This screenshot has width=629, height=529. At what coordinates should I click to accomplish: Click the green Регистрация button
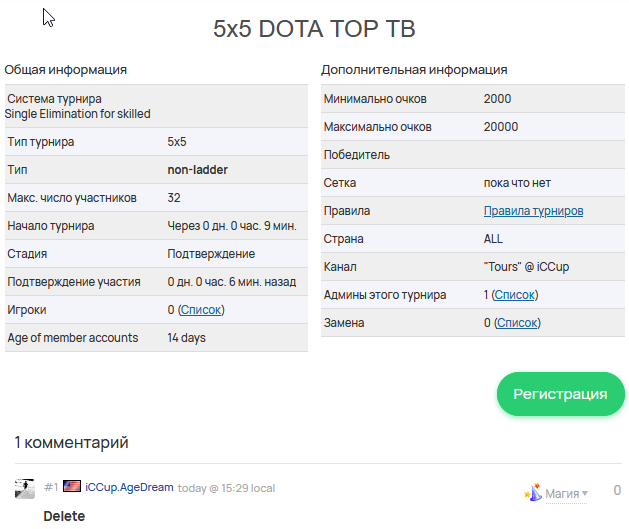[560, 394]
